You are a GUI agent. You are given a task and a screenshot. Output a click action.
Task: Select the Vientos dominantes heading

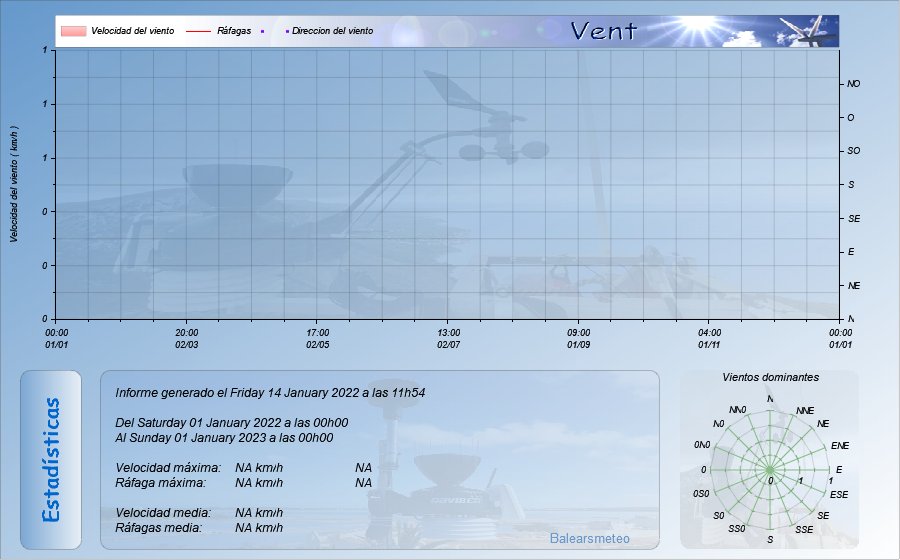(770, 377)
